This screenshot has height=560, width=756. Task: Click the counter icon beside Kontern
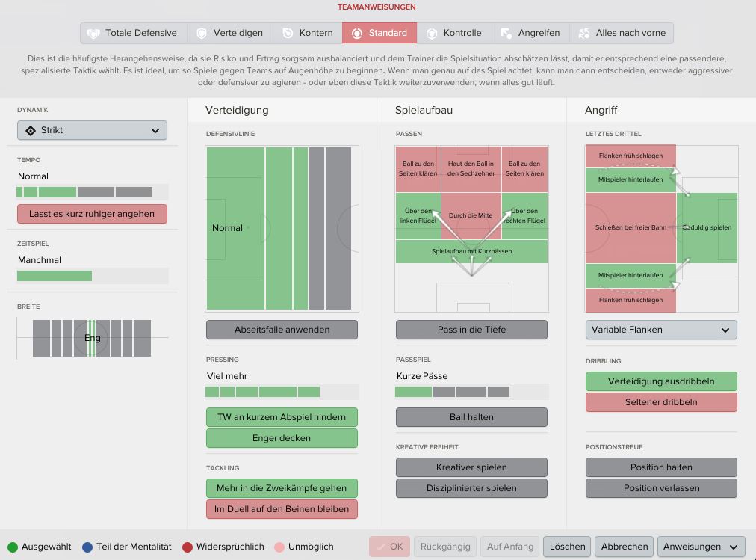click(x=288, y=34)
